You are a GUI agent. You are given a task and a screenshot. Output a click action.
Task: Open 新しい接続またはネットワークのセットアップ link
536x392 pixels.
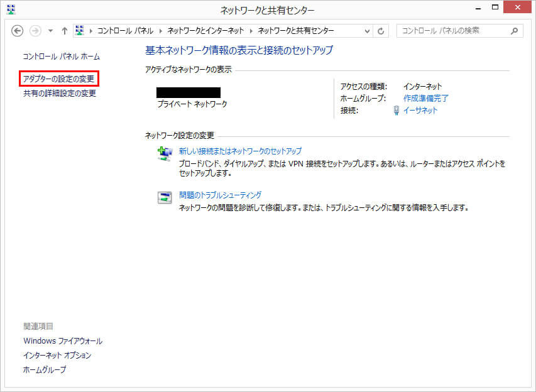[240, 151]
